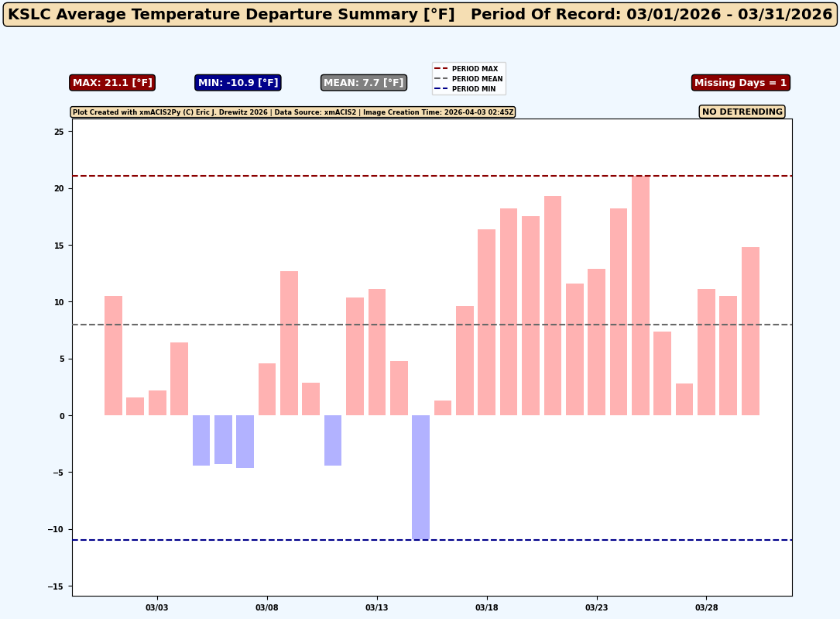Click the PERIOD MIN legend entry
This screenshot has height=619, width=840.
(467, 89)
